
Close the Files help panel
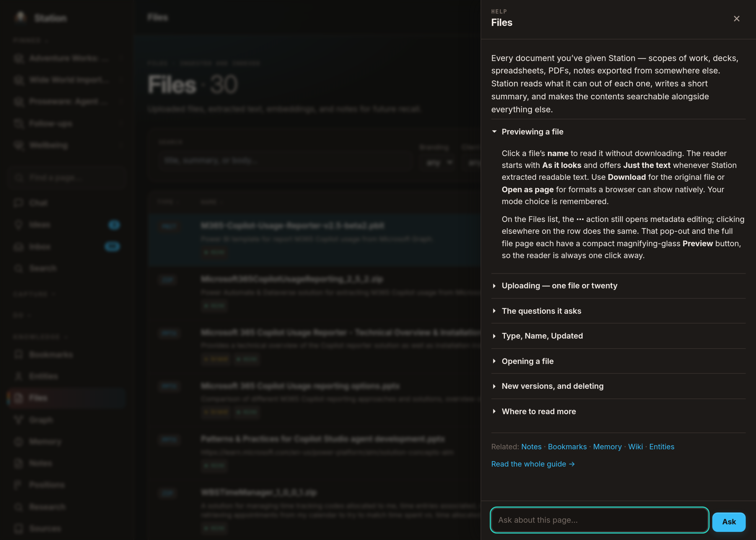coord(737,19)
